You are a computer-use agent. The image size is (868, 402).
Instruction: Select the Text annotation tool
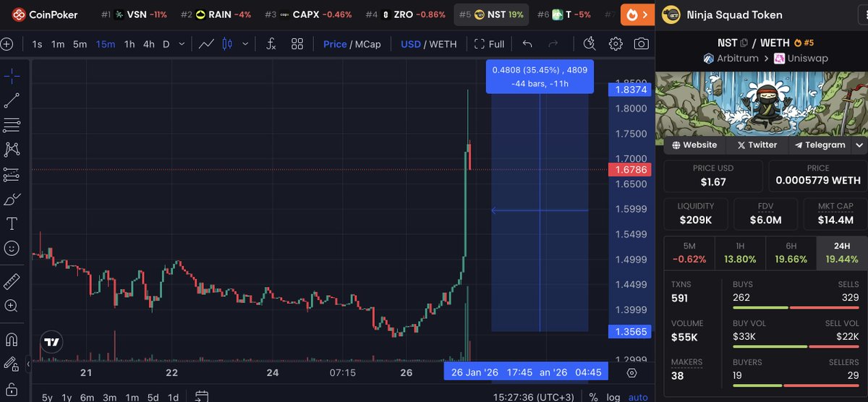click(12, 223)
